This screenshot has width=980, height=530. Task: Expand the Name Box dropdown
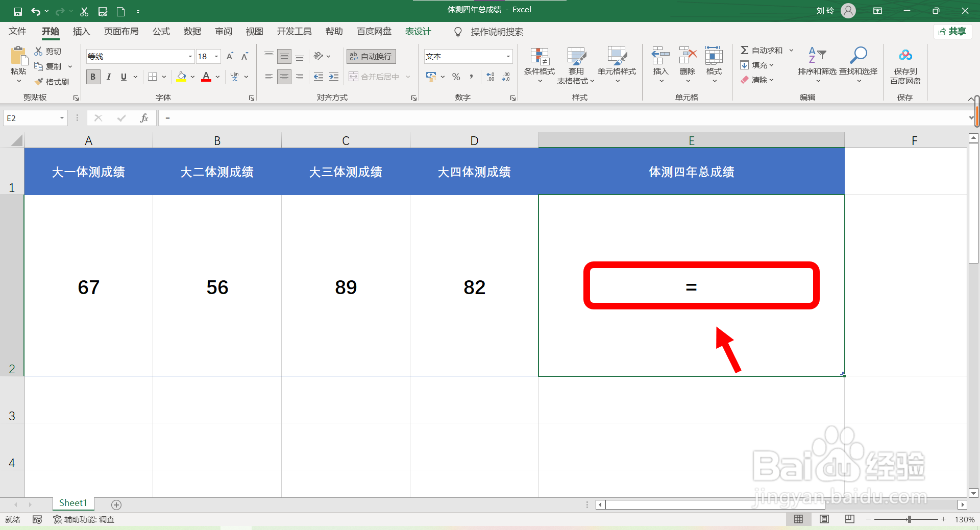tap(62, 118)
